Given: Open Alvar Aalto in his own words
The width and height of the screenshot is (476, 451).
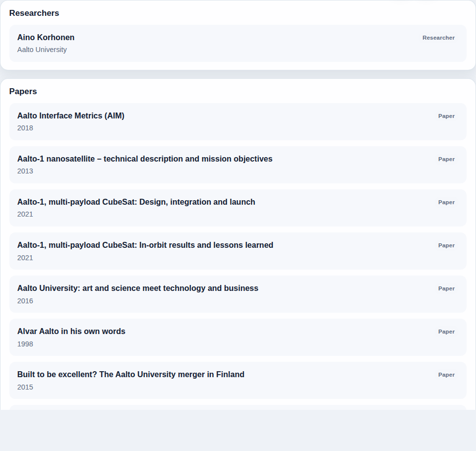Looking at the screenshot, I should [x=238, y=337].
